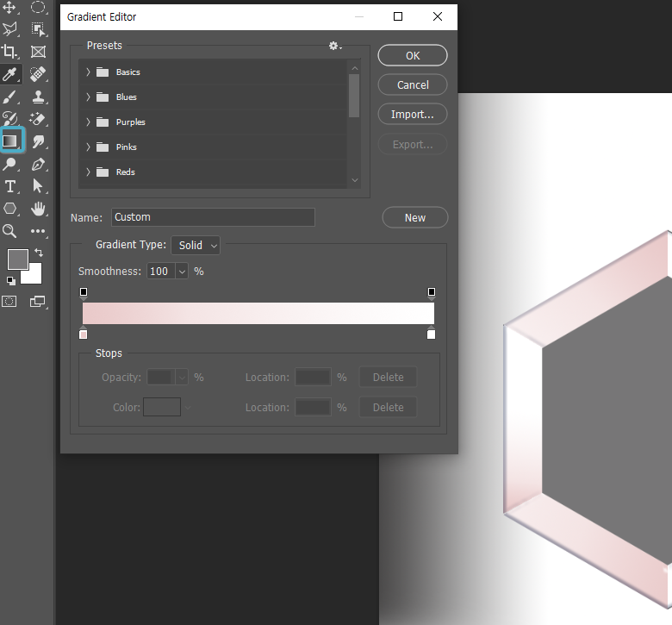Viewport: 672px width, 625px height.
Task: Select the Eyedropper tool
Action: click(9, 74)
